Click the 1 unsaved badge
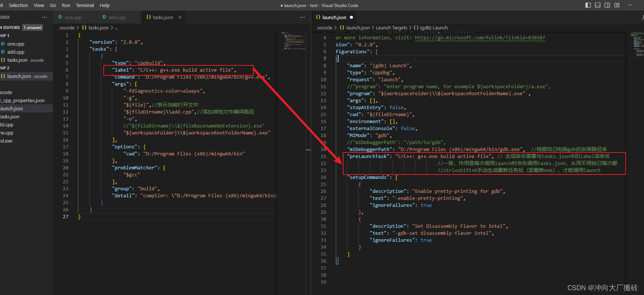644x295 pixels. point(33,28)
